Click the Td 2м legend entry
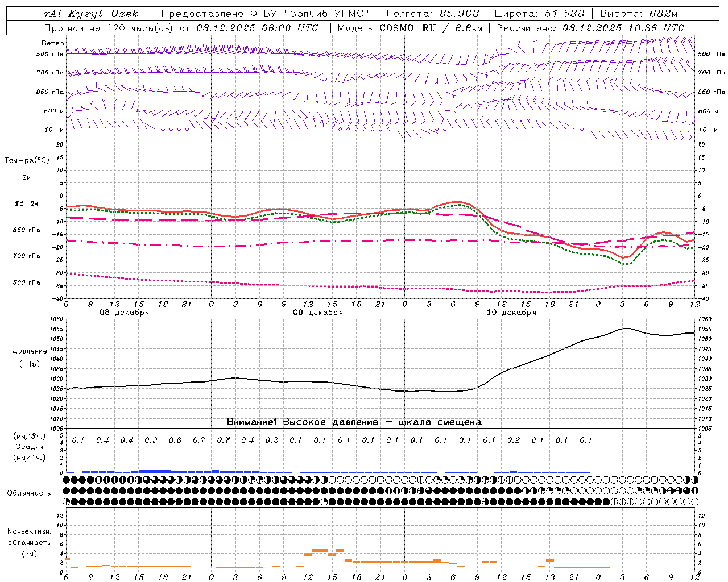This screenshot has height=582, width=728. (x=26, y=203)
